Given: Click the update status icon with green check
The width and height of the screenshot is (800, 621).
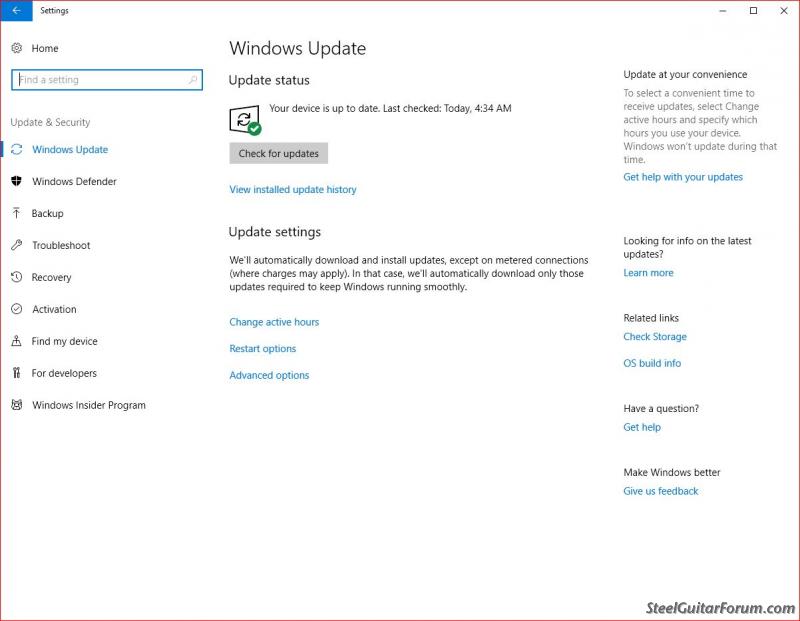Looking at the screenshot, I should pyautogui.click(x=245, y=120).
